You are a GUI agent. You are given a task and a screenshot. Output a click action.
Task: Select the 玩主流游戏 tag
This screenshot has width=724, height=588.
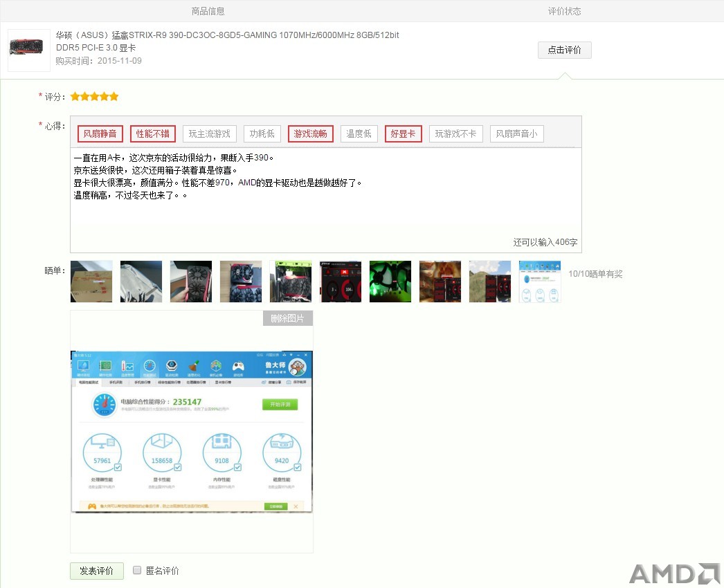point(210,134)
